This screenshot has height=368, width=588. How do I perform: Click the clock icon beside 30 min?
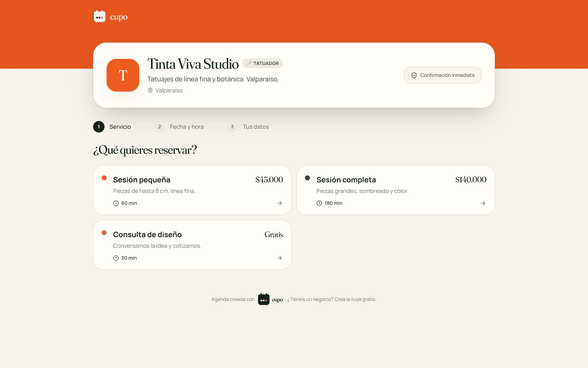pos(116,258)
